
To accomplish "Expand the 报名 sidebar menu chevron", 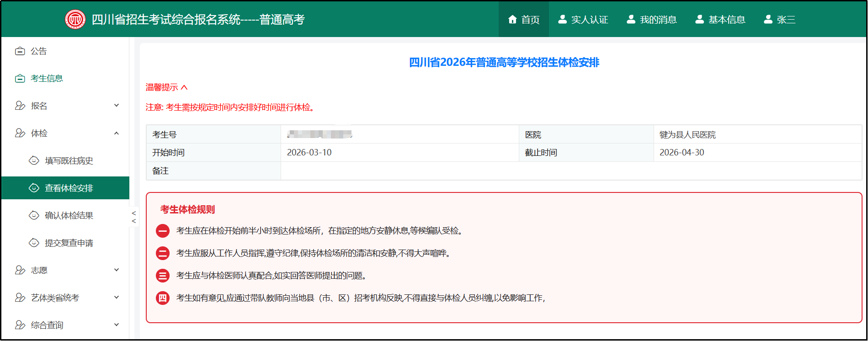I will 117,106.
